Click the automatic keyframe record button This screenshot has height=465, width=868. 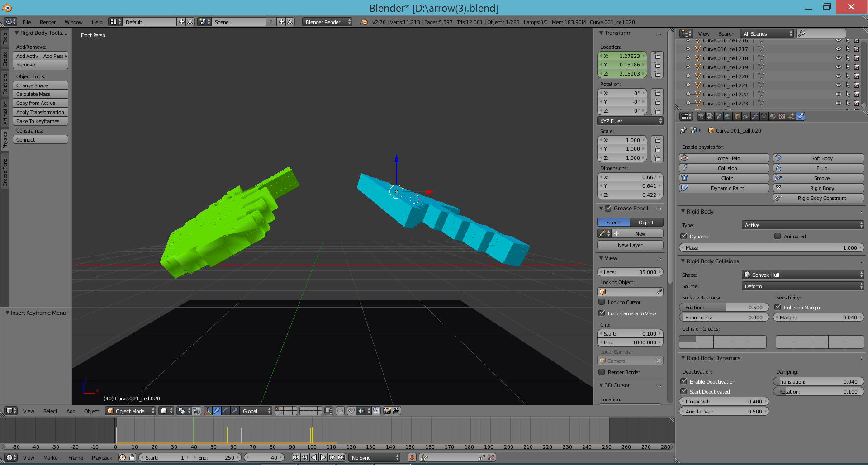[x=412, y=457]
